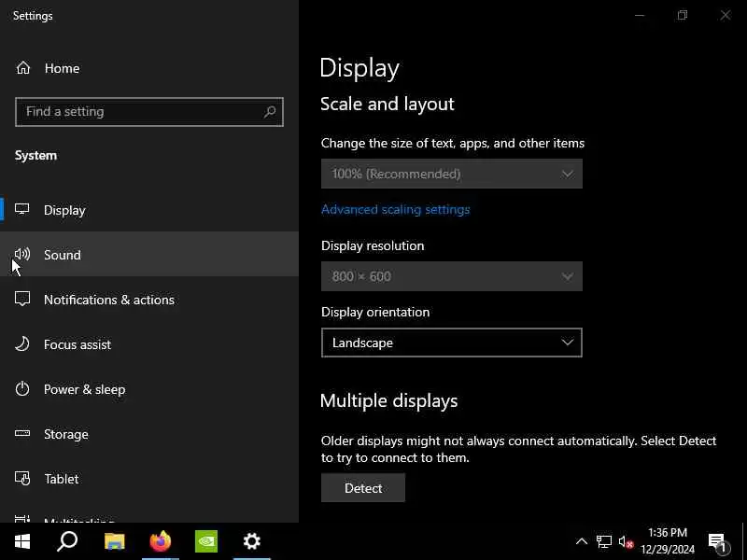
Task: Click the Focus assist moon icon
Action: pos(22,343)
